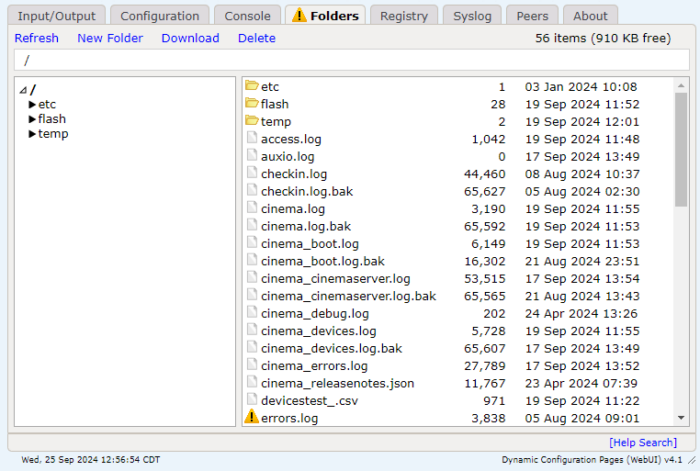Click the warning icon on Folders tab

pyautogui.click(x=299, y=15)
